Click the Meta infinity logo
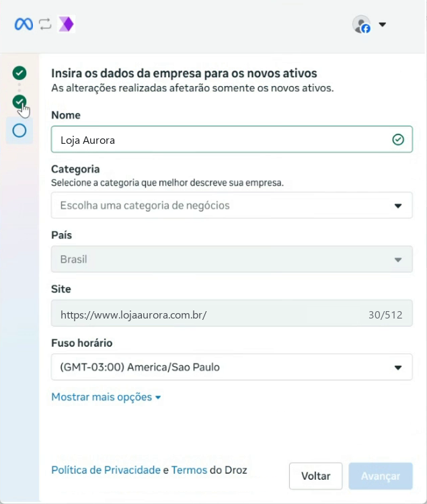 tap(24, 24)
